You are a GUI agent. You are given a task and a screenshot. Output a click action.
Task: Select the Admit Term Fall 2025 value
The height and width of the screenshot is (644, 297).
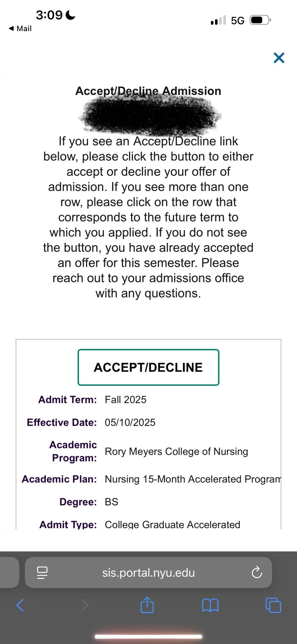coord(126,400)
